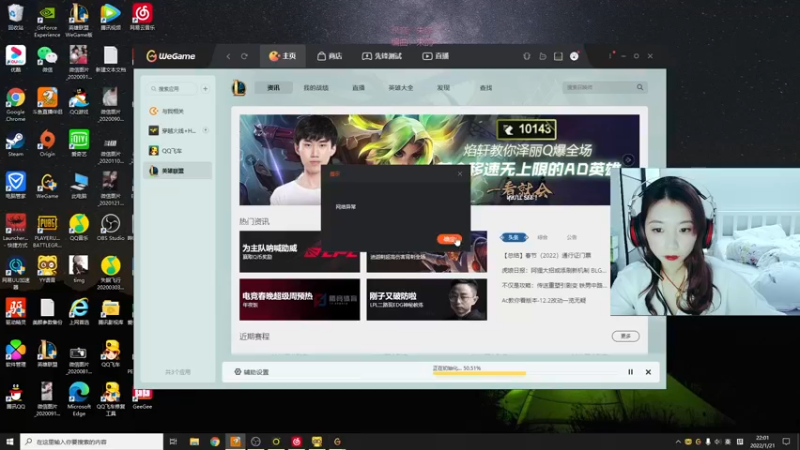Go back with the WeGame back arrow
Screen dimensions: 800x450
[x=228, y=56]
